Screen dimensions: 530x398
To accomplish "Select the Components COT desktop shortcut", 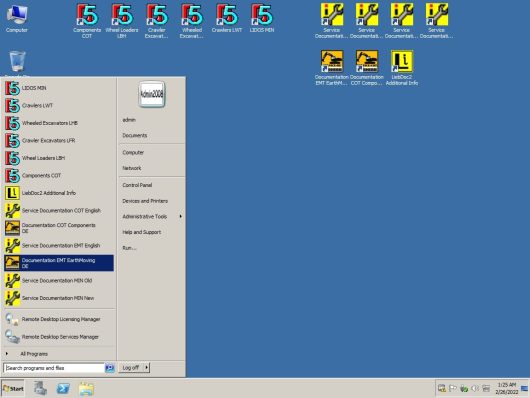I will pyautogui.click(x=87, y=20).
